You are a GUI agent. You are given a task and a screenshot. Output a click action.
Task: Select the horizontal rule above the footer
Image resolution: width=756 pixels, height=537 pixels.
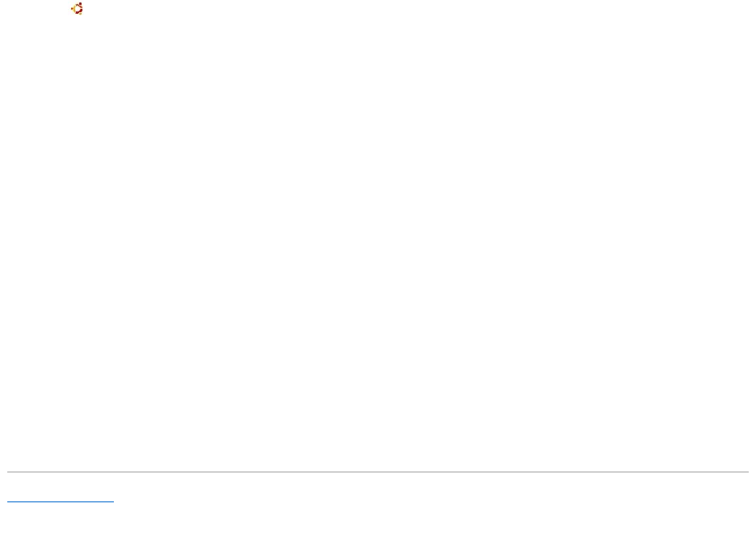coord(378,472)
